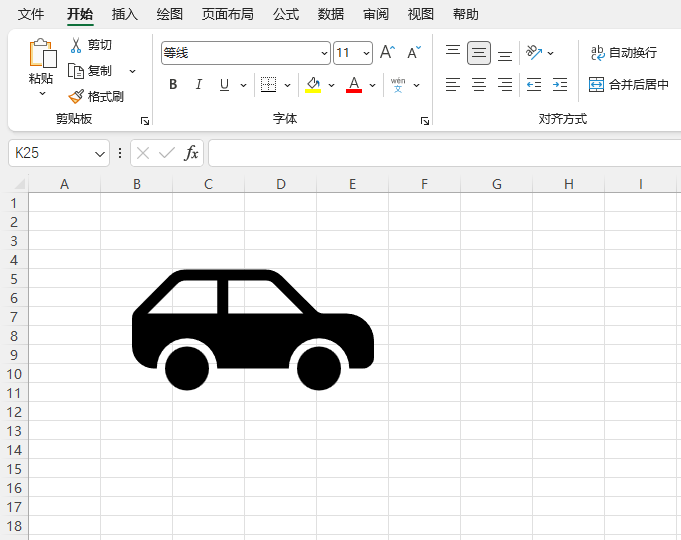This screenshot has width=681, height=540.
Task: Expand fill color palette arrow
Action: point(331,85)
